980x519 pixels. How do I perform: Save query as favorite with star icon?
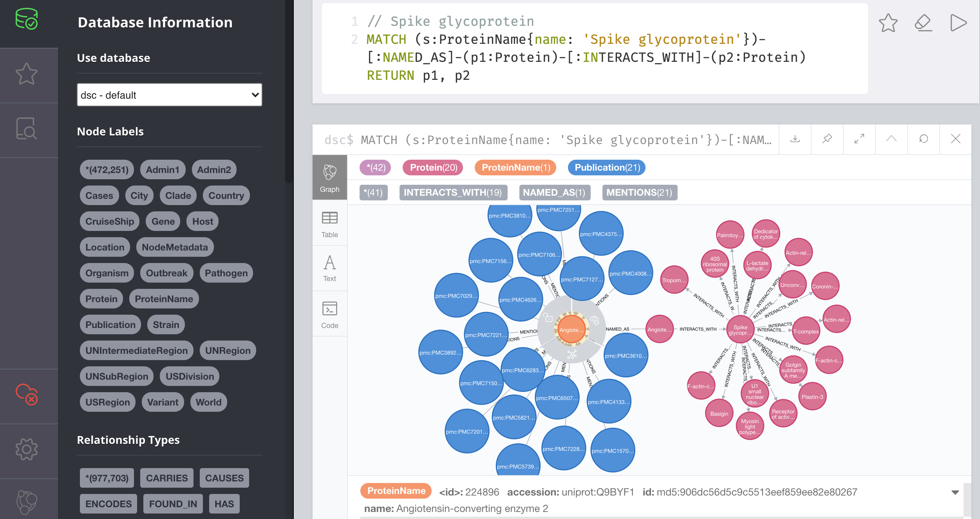pyautogui.click(x=888, y=23)
